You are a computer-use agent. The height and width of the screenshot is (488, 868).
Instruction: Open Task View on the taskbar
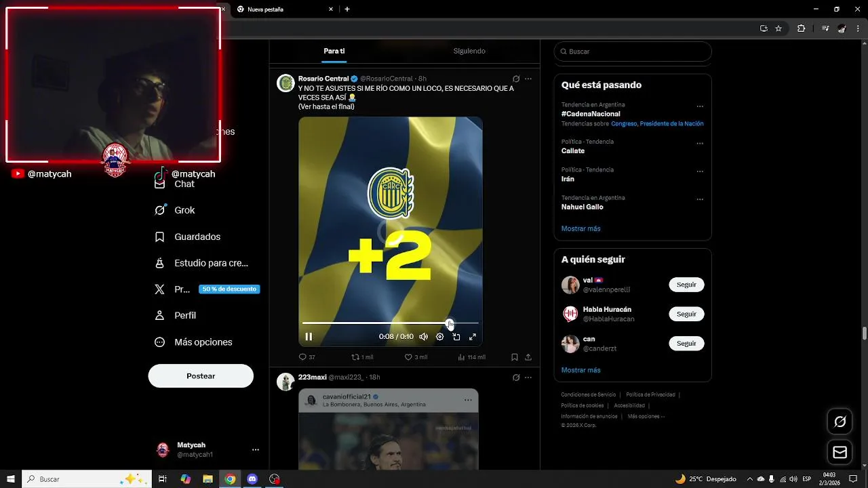pos(163,479)
